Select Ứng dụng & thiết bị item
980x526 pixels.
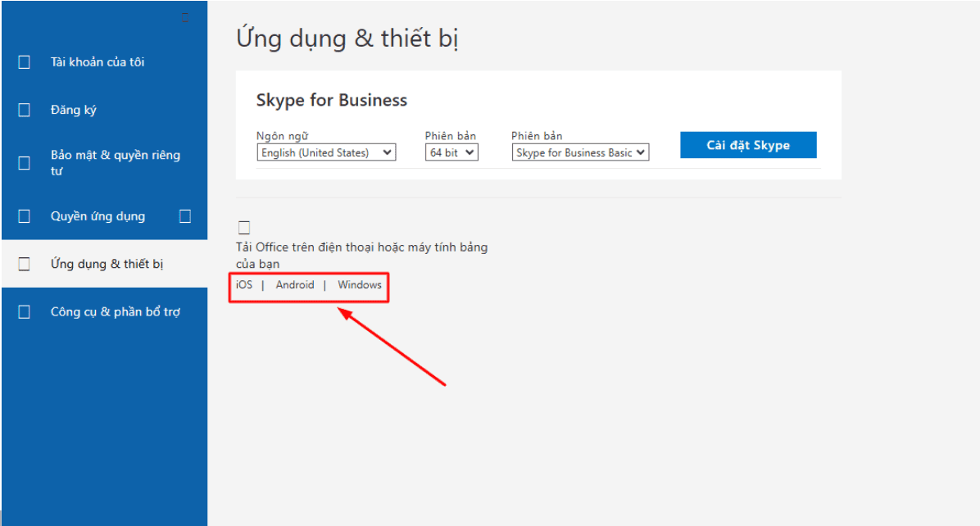coord(107,264)
